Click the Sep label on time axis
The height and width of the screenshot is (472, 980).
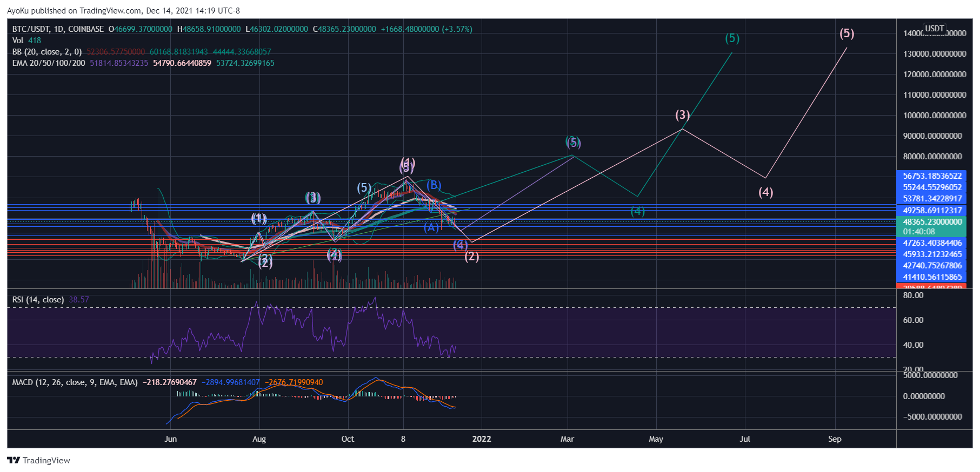tap(835, 439)
